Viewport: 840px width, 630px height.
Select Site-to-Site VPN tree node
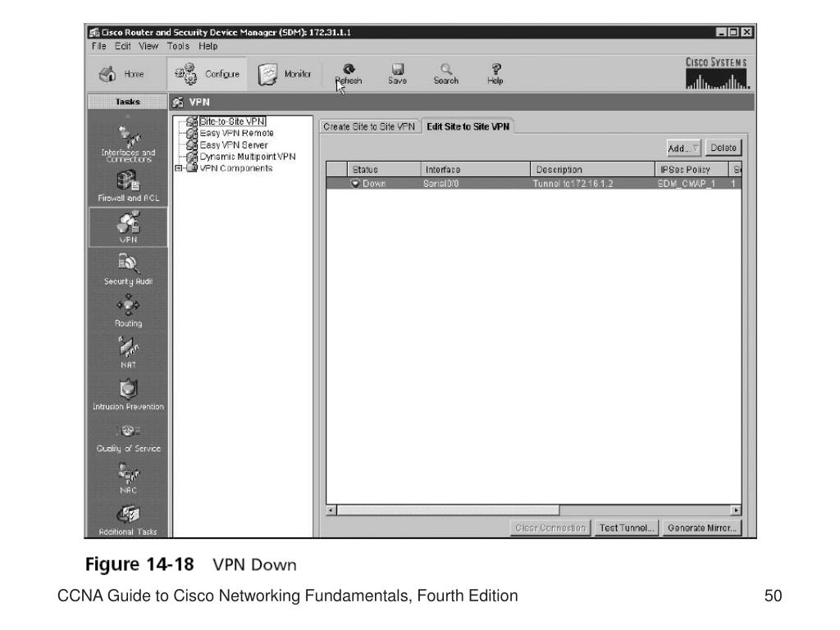pos(232,121)
